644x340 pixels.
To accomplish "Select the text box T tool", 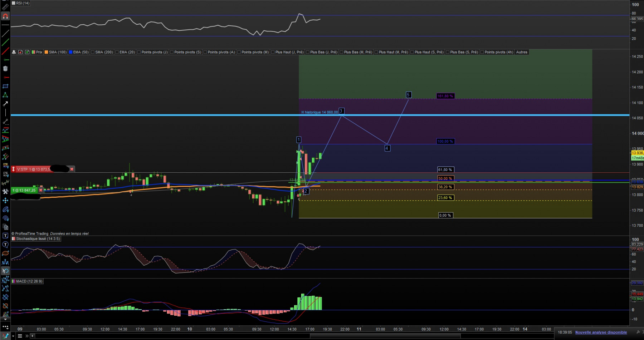I will coord(5,236).
